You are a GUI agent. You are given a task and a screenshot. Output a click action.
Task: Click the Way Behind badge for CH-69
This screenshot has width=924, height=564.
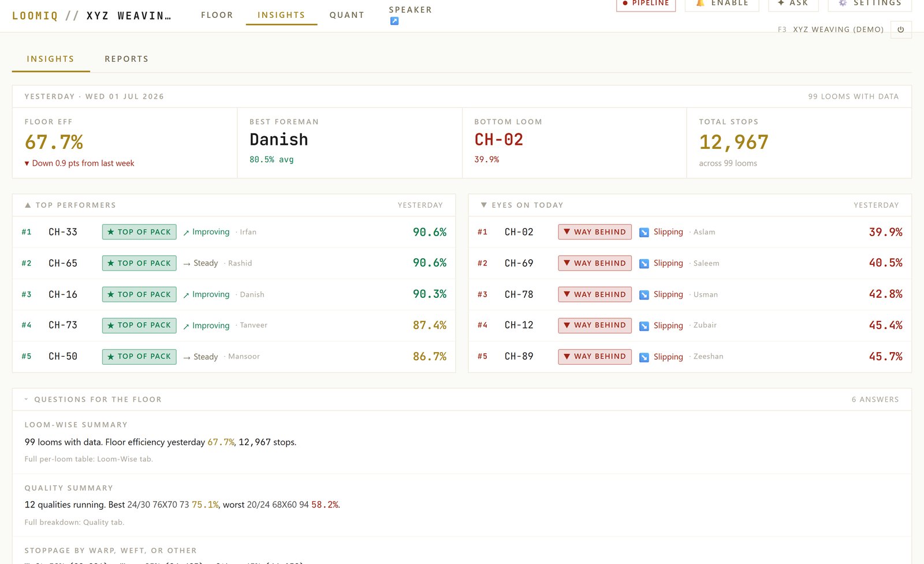(x=595, y=263)
